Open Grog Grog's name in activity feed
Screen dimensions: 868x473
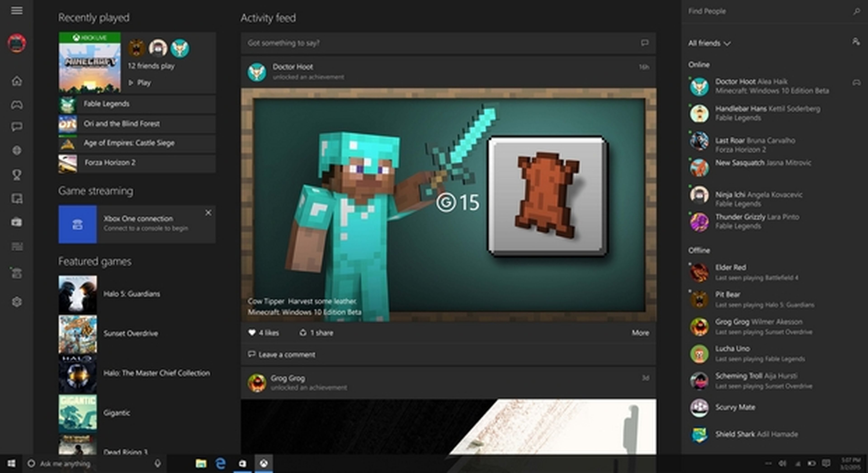(x=288, y=378)
